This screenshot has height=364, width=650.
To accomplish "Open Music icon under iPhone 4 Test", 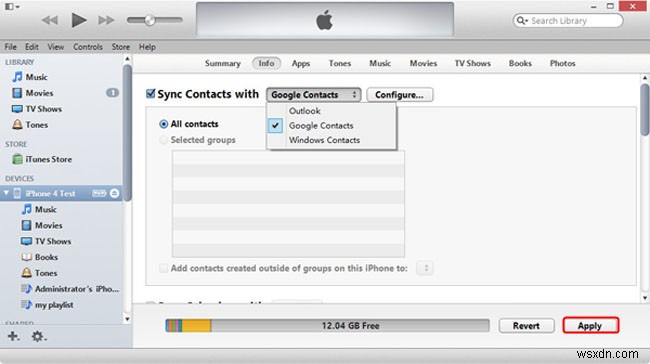I will [26, 209].
